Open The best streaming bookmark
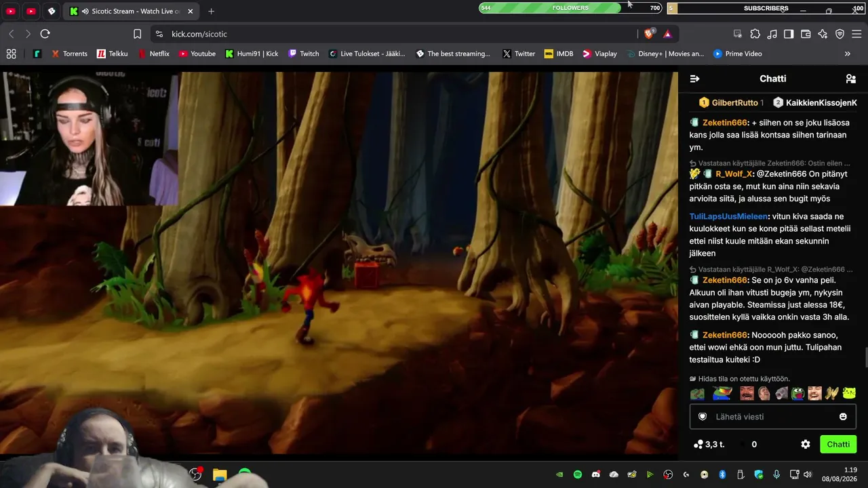868x488 pixels. coord(453,54)
